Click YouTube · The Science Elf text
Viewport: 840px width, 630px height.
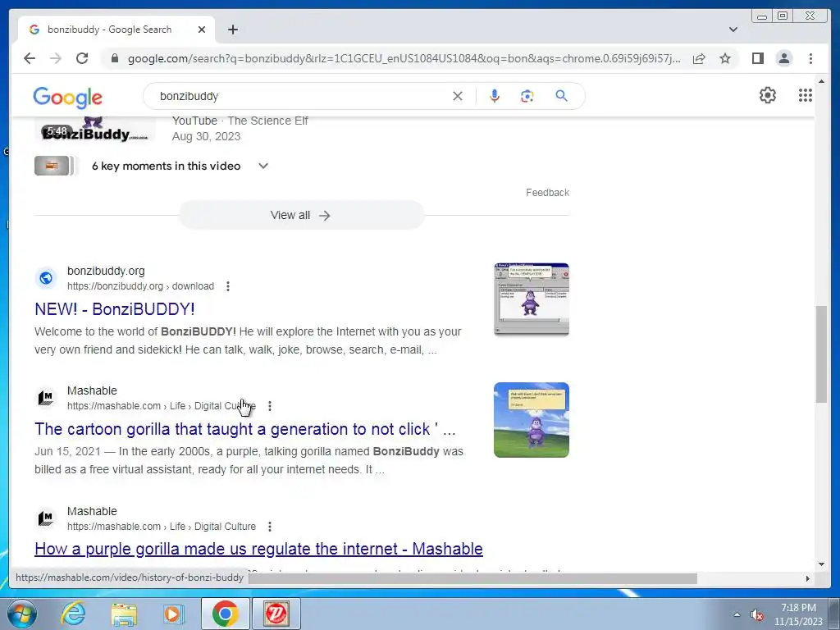coord(240,121)
